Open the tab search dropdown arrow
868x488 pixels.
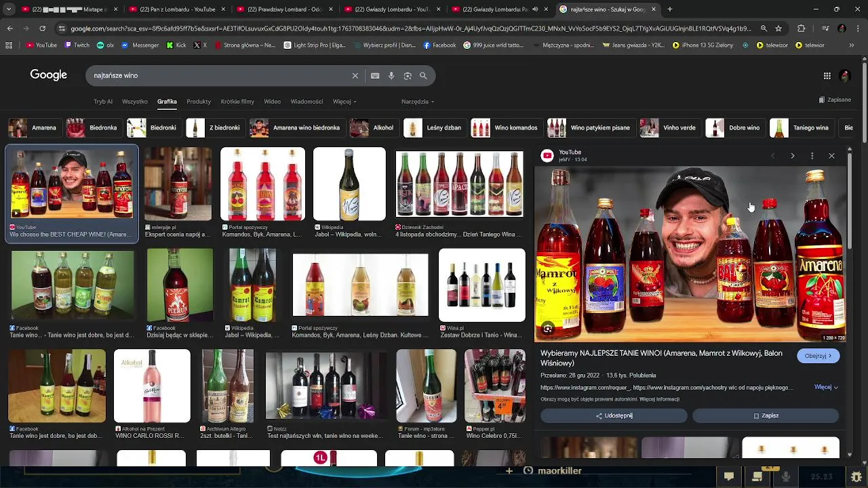(9, 9)
